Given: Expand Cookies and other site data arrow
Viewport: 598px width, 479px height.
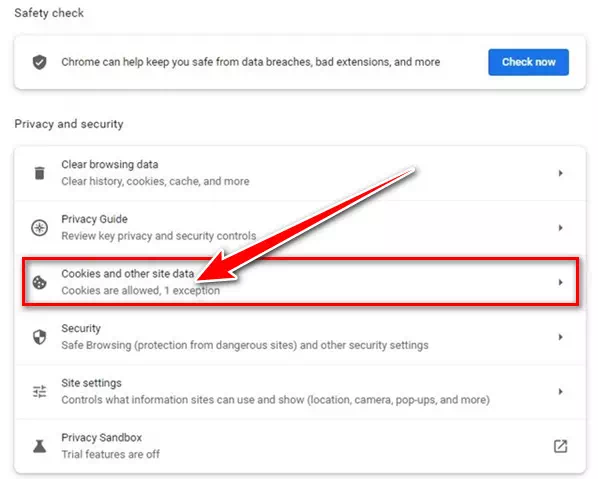Looking at the screenshot, I should pyautogui.click(x=560, y=282).
